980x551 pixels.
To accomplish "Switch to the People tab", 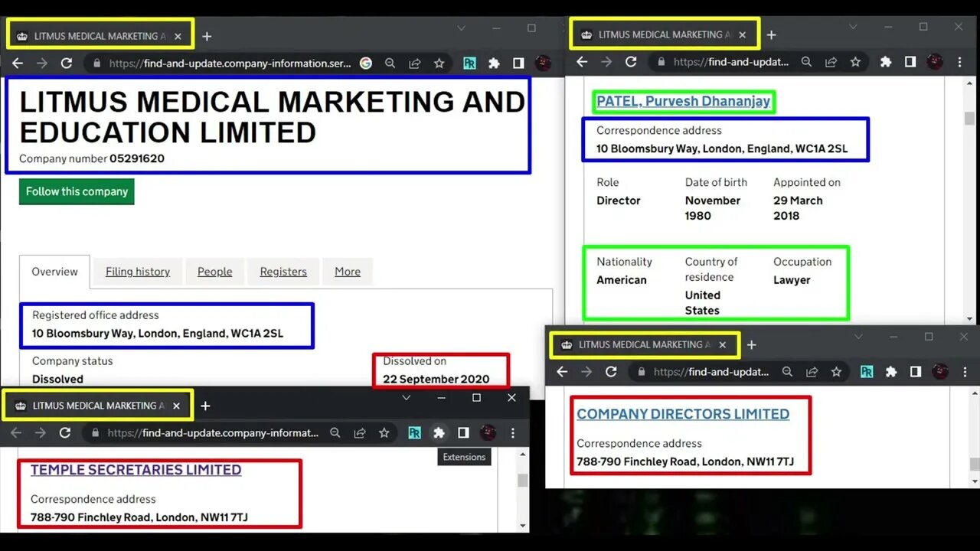I will click(215, 272).
